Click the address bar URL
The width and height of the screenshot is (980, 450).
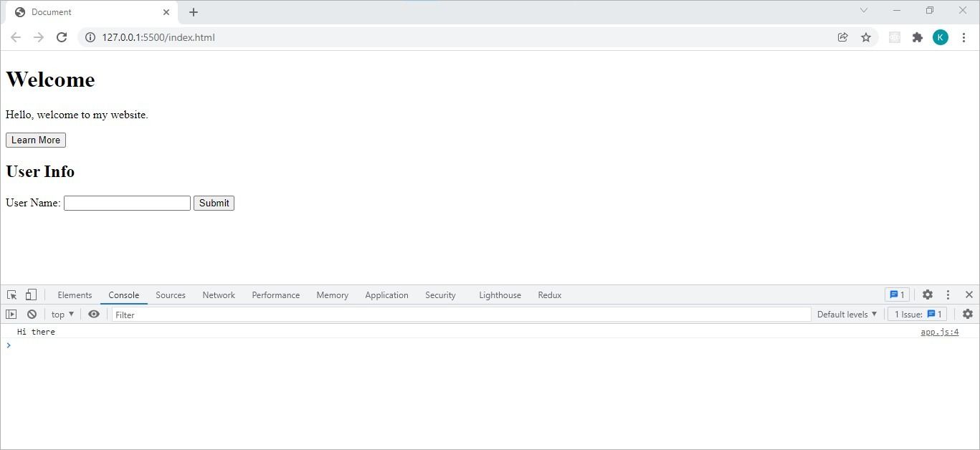[158, 37]
